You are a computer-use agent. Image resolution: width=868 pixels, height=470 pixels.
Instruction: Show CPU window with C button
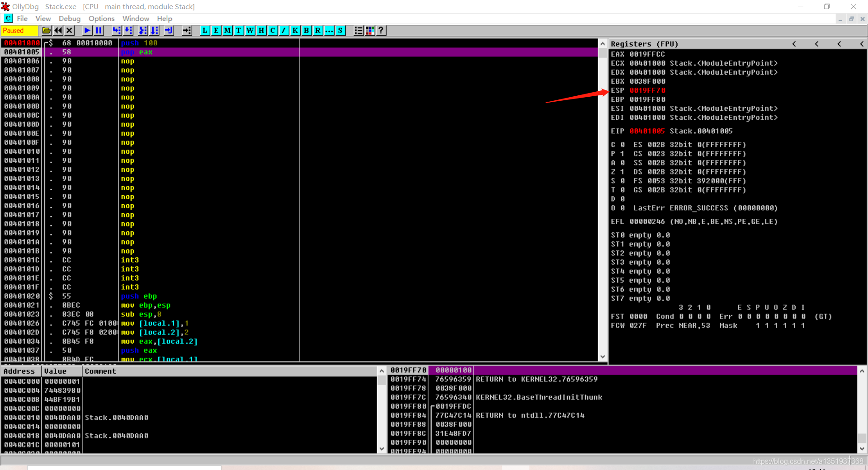(273, 30)
